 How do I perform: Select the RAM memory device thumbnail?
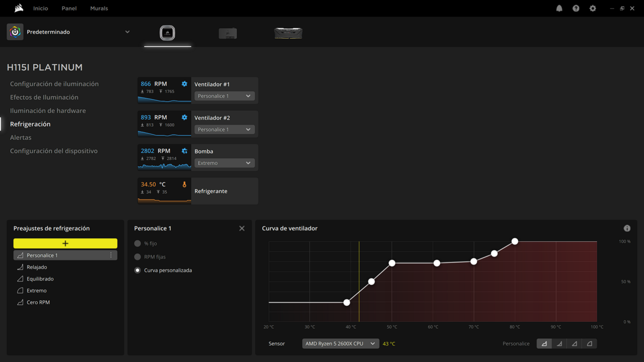288,33
